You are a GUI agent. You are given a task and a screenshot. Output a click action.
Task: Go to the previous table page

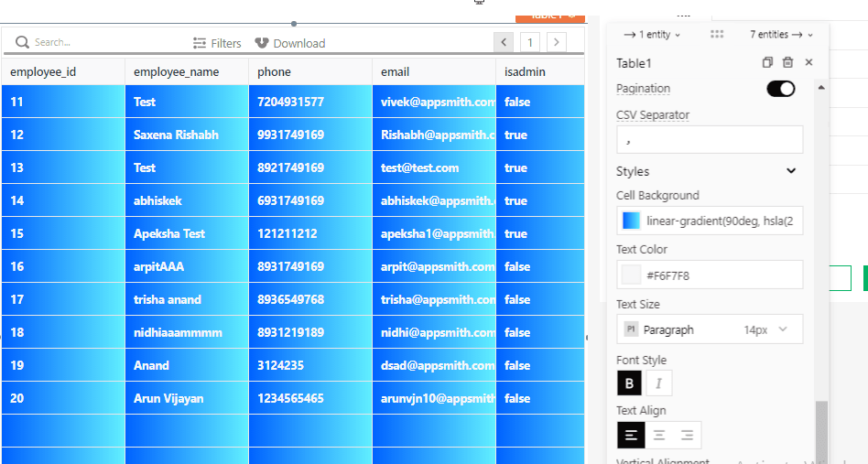point(504,42)
